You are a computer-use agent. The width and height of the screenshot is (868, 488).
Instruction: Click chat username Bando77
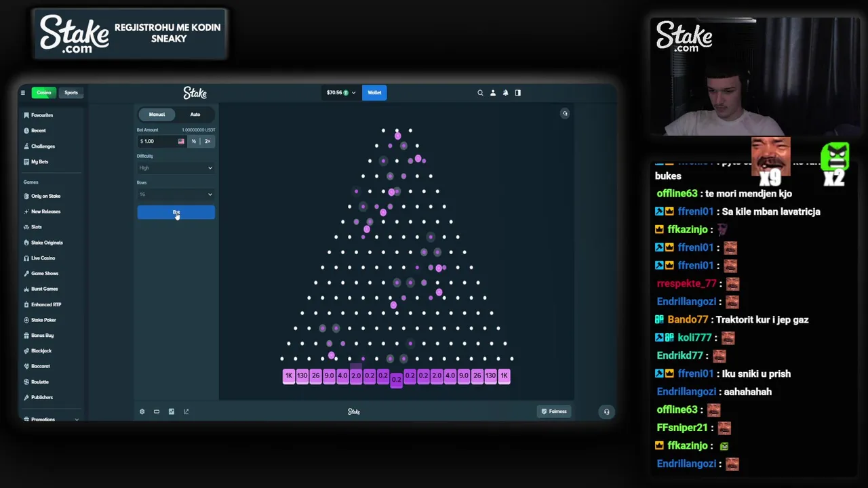(688, 320)
